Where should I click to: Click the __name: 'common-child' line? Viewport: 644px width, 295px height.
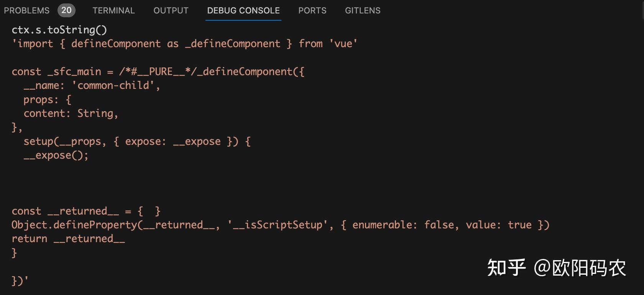(92, 85)
